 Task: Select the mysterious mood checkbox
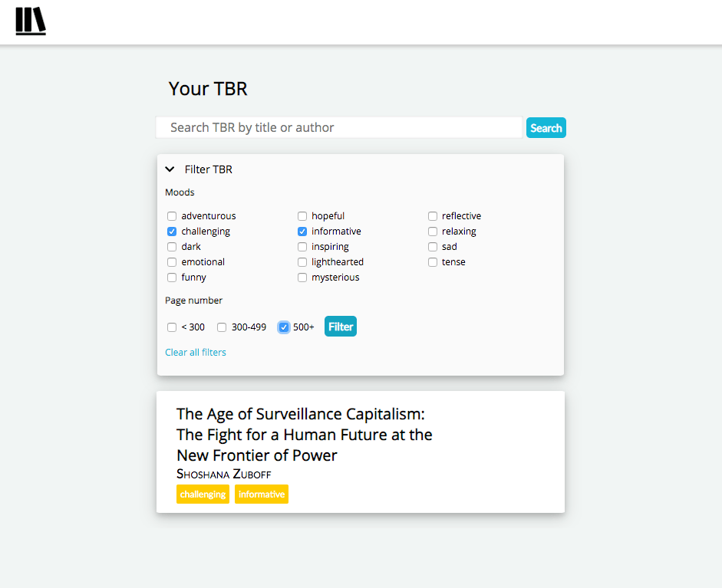(x=302, y=278)
